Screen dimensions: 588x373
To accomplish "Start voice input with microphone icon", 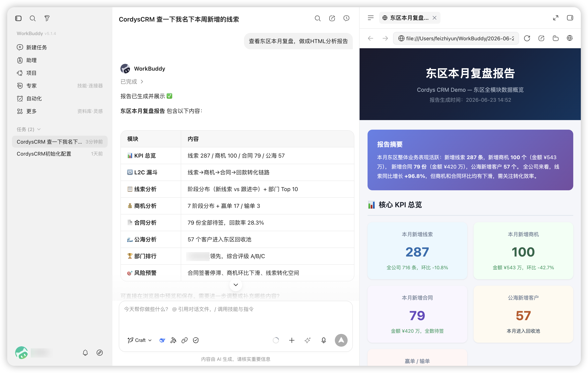I will (323, 340).
